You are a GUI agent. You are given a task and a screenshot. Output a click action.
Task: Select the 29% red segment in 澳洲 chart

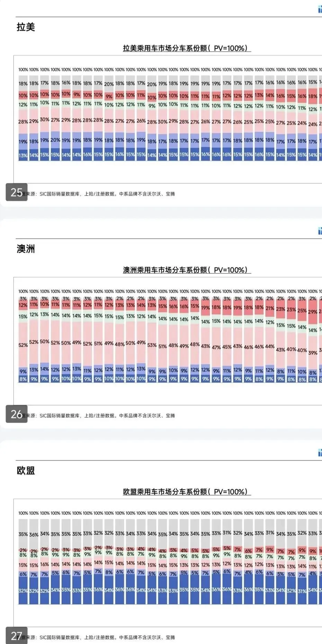(313, 312)
